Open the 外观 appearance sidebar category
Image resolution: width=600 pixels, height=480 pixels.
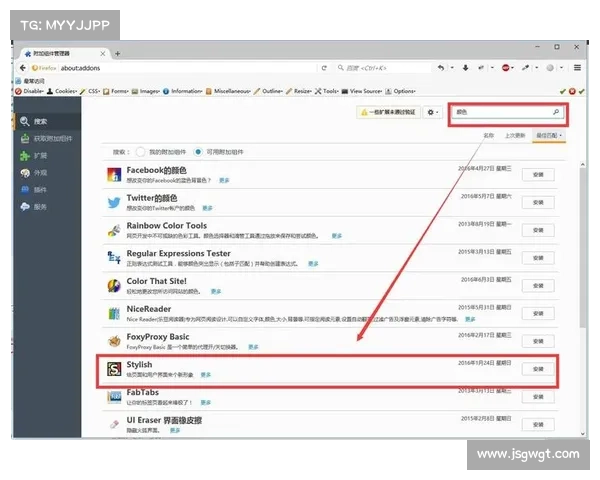click(47, 173)
